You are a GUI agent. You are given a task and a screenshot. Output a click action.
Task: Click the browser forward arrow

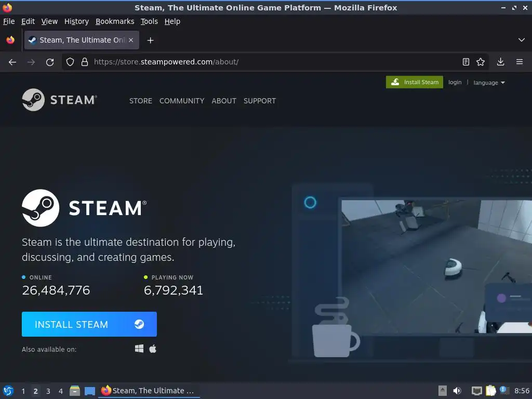pos(31,62)
